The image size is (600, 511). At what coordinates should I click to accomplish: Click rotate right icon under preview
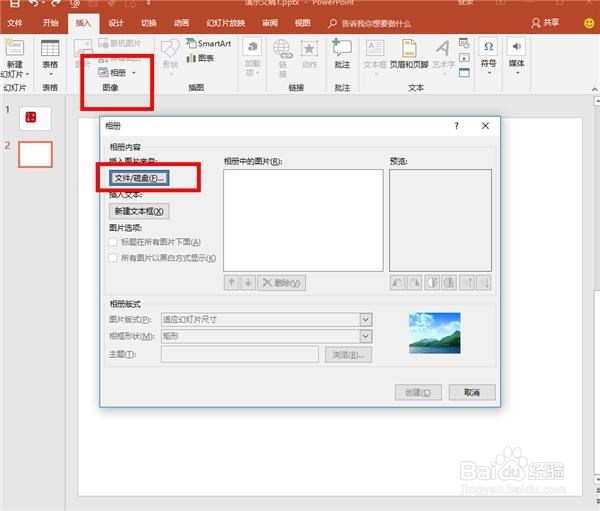coord(414,283)
